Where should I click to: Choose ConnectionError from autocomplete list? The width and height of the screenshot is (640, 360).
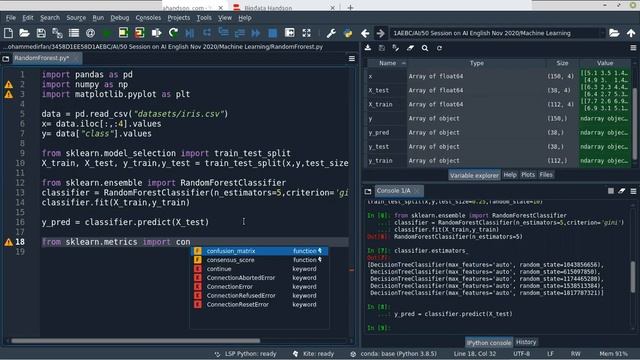tap(260, 287)
